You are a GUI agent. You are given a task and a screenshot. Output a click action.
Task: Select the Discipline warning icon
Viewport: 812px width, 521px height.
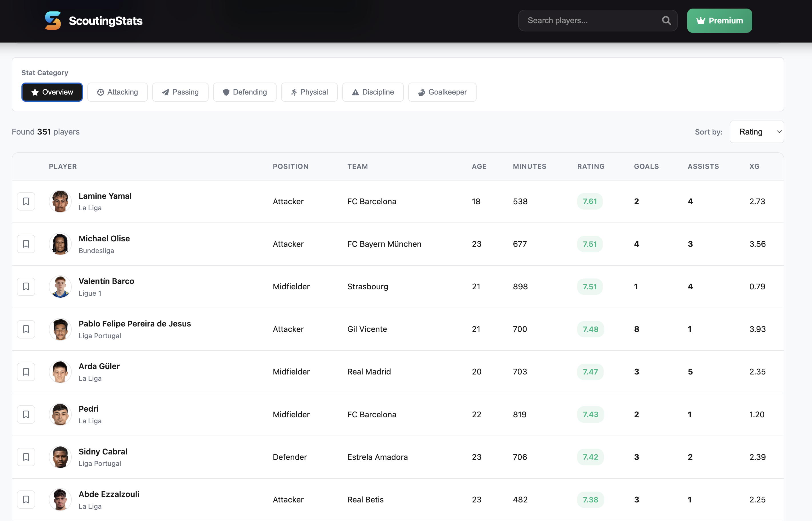click(x=355, y=92)
